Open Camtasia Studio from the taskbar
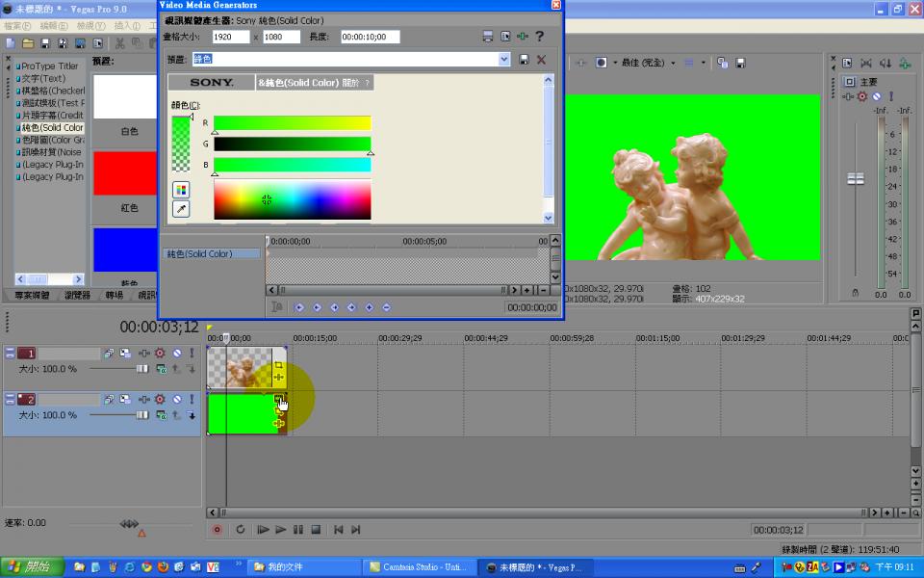 [x=419, y=567]
